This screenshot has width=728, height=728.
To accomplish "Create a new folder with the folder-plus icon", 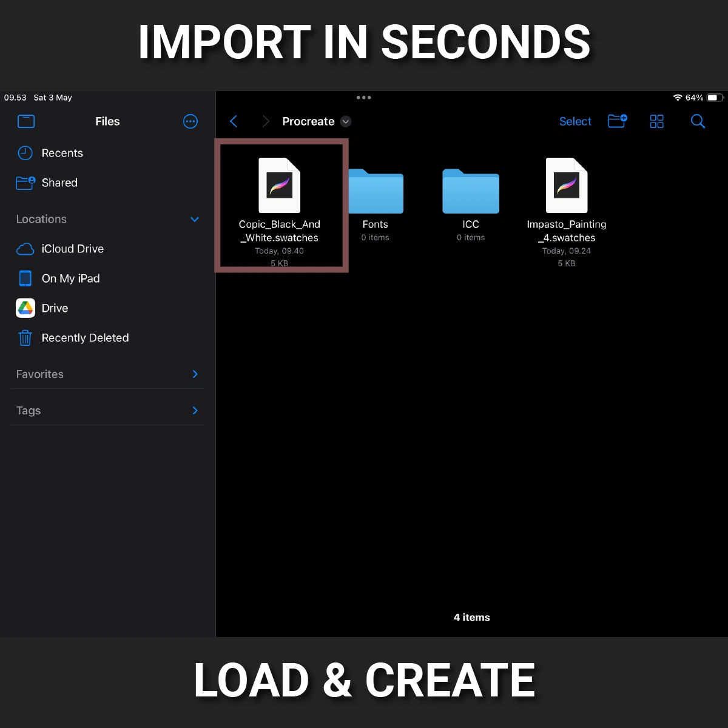I will pos(618,121).
